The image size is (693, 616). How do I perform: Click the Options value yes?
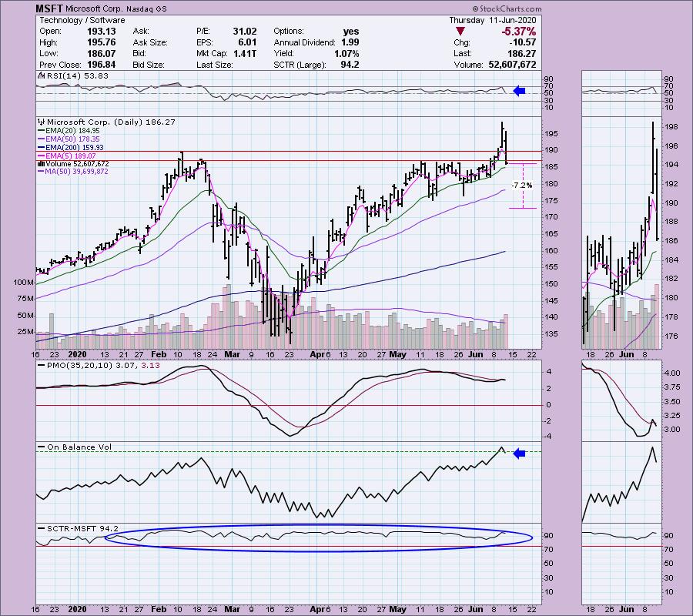351,32
